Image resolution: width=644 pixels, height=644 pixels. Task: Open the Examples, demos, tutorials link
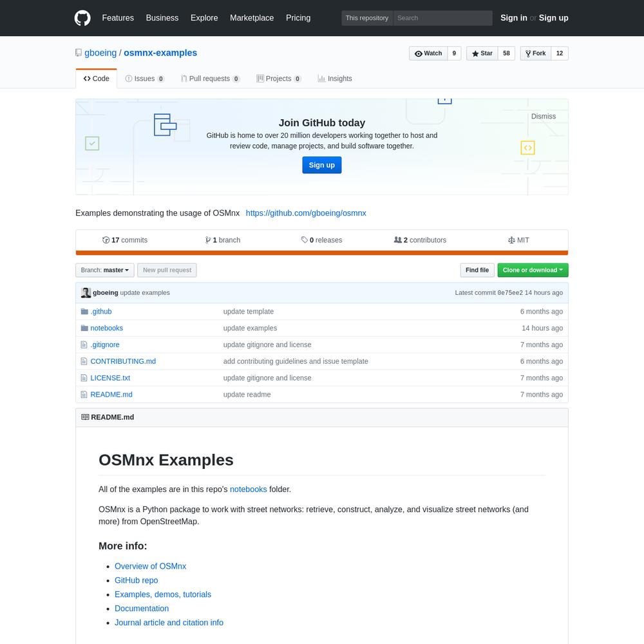click(x=163, y=594)
